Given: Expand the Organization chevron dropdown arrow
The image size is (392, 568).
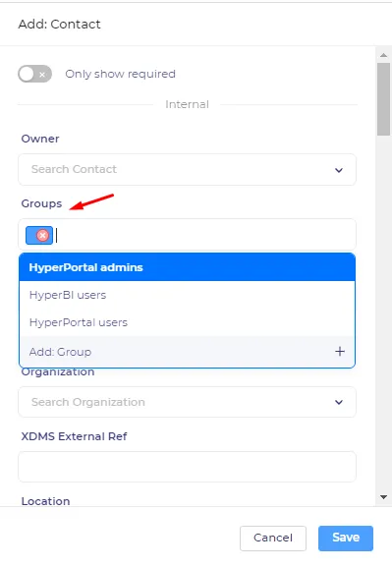Looking at the screenshot, I should (x=339, y=402).
